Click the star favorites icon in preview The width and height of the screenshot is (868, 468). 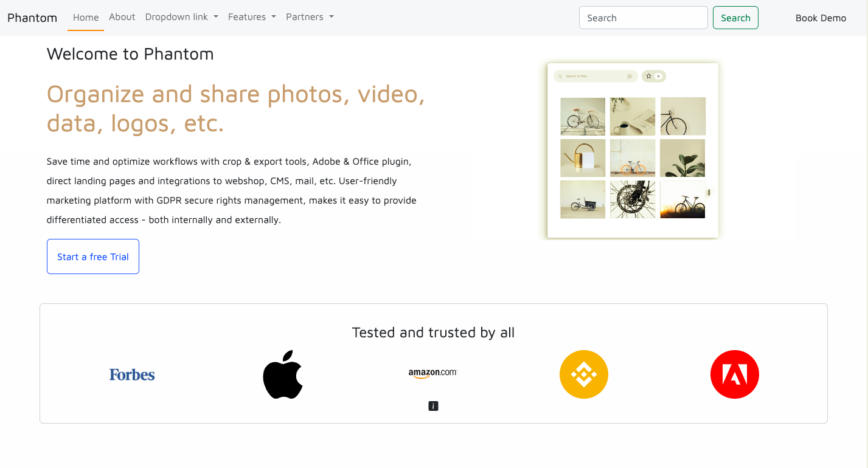click(649, 76)
